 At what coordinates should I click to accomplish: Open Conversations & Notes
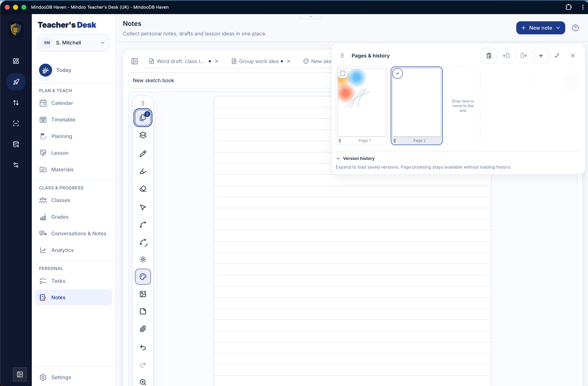[x=73, y=233]
